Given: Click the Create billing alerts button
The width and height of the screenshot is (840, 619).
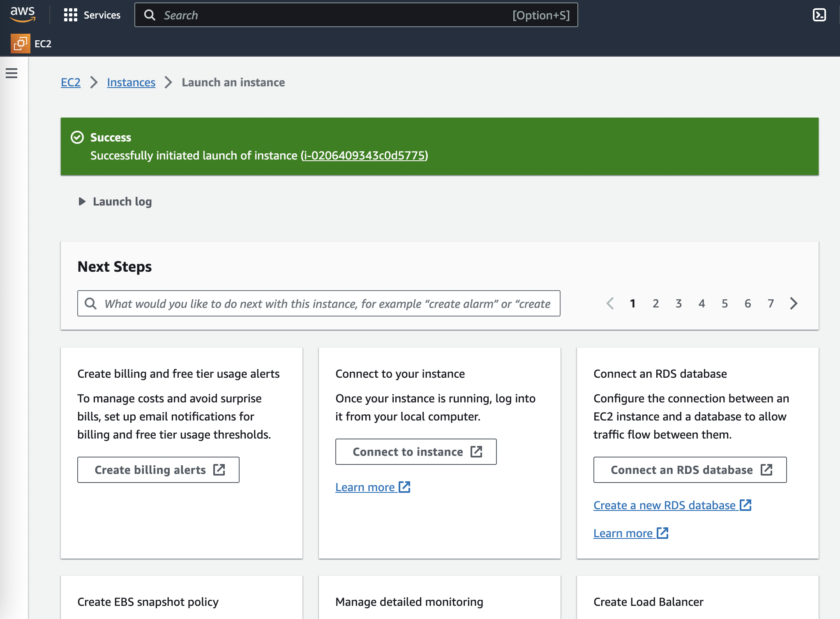Looking at the screenshot, I should click(158, 470).
